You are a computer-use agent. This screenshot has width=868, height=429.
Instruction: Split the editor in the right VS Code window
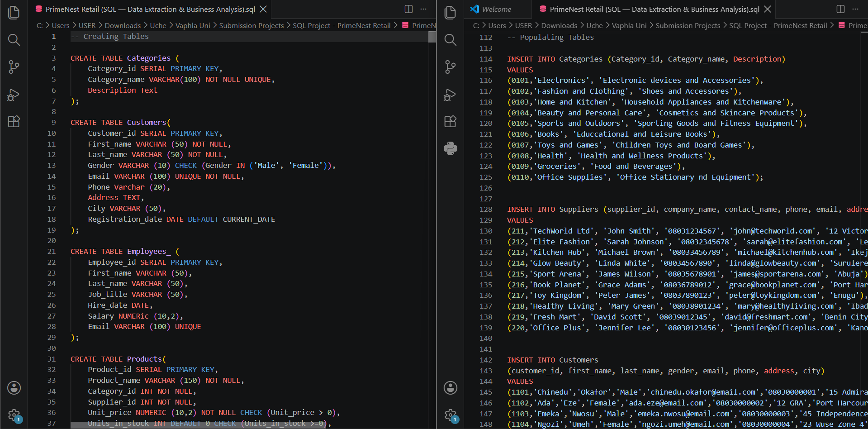[x=840, y=9]
